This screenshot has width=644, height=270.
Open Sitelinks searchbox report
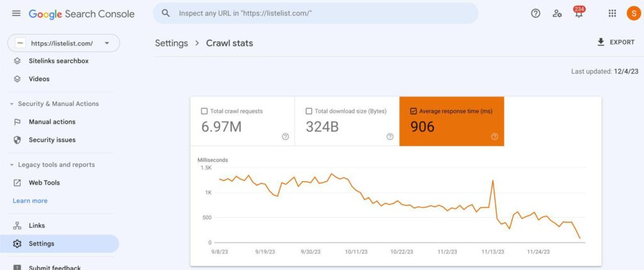coord(60,61)
